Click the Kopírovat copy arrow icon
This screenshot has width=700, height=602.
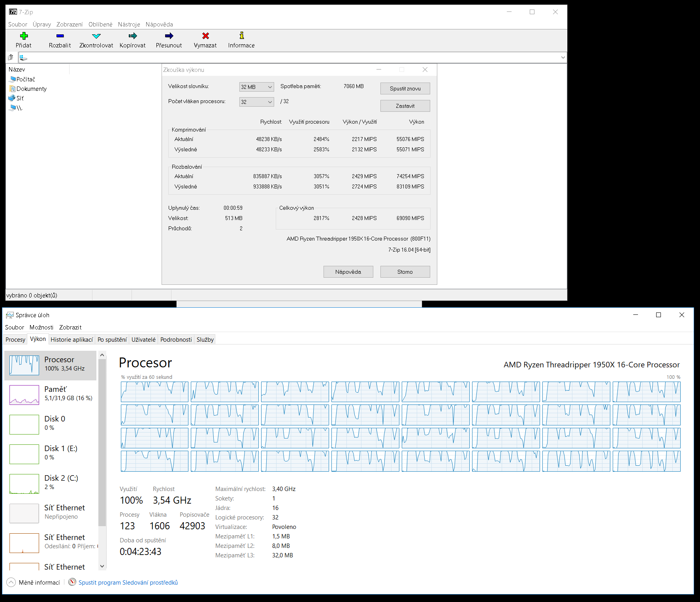tap(132, 36)
